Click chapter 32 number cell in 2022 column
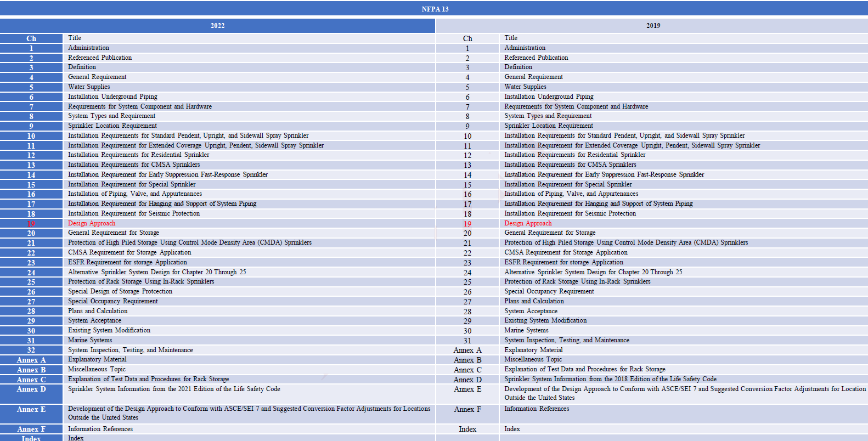868x441 pixels. pos(31,350)
